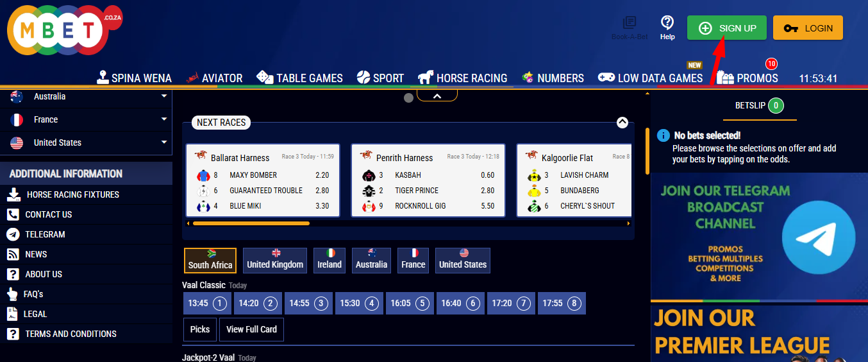The width and height of the screenshot is (868, 362).
Task: Expand the France sidebar dropdown
Action: pos(164,119)
